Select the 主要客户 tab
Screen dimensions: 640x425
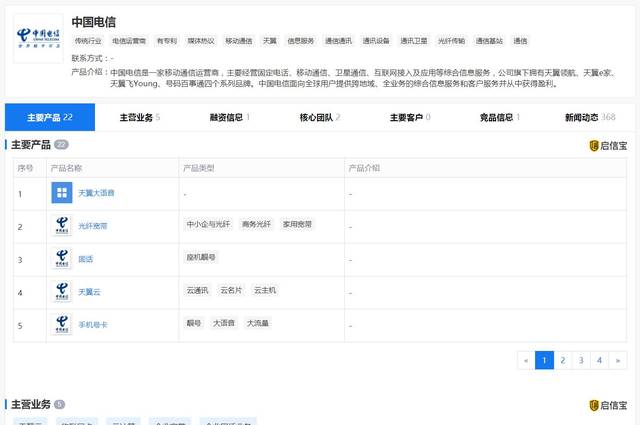pyautogui.click(x=410, y=118)
